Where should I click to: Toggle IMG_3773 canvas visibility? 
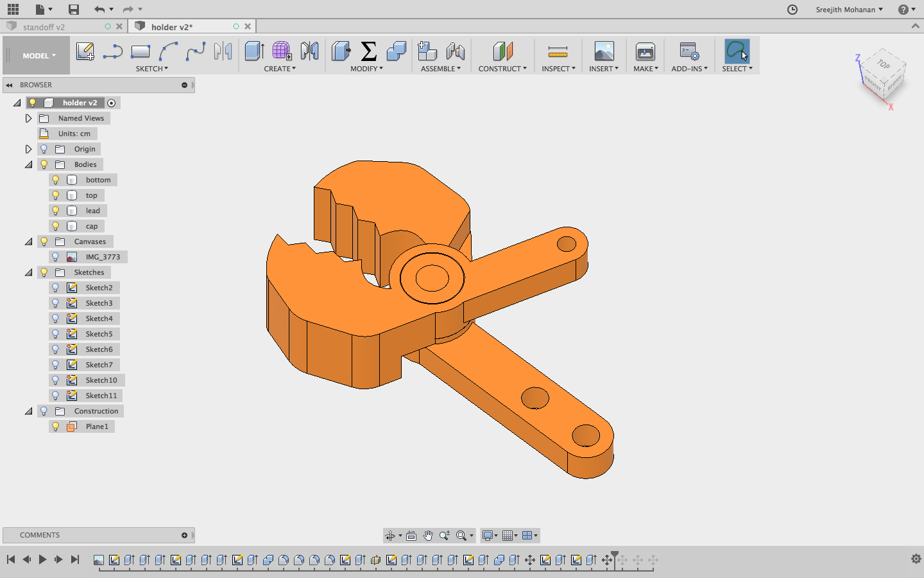(x=56, y=257)
